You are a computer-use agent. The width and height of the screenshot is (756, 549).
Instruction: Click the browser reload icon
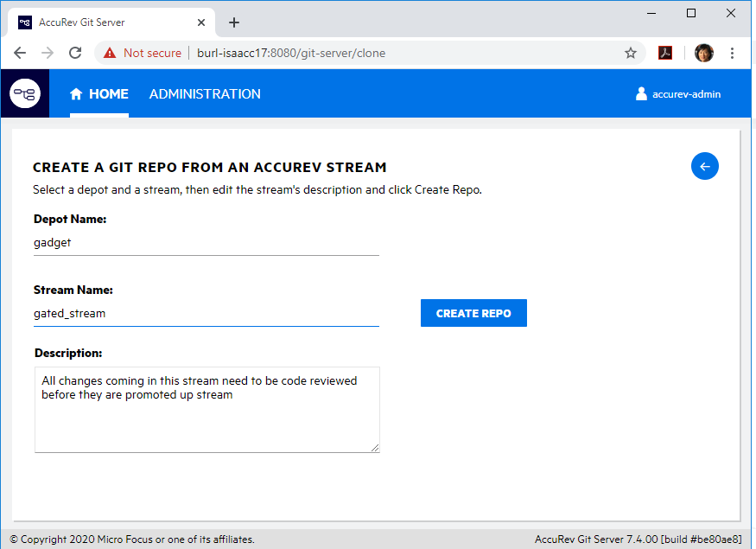tap(75, 53)
